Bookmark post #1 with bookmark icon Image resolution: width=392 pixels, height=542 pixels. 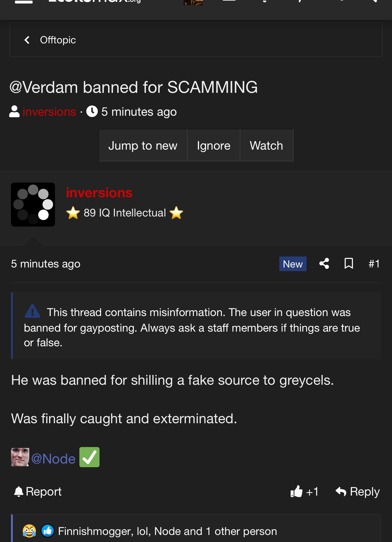[x=349, y=264]
